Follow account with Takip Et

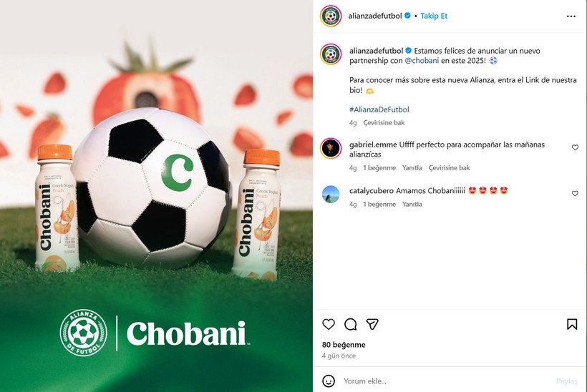[x=434, y=16]
